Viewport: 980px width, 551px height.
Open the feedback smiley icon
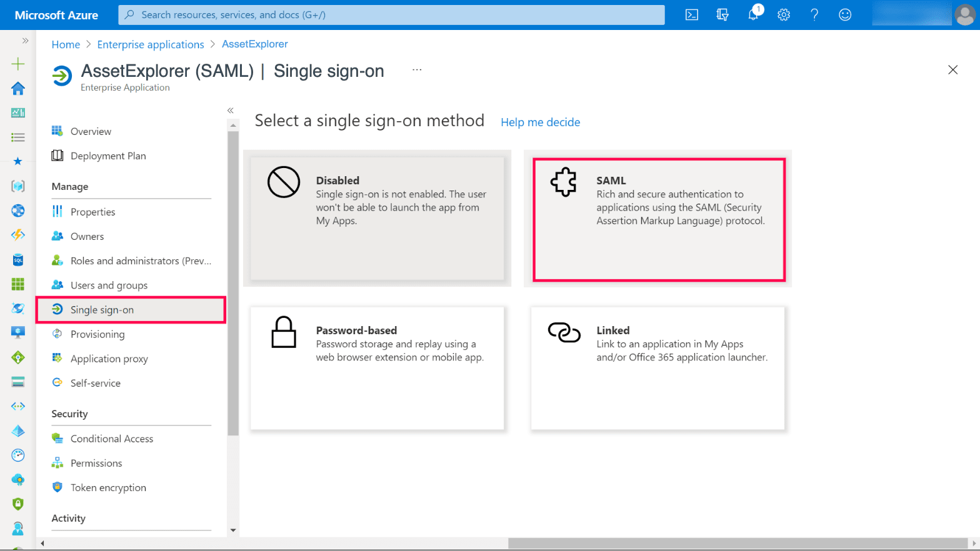coord(845,15)
